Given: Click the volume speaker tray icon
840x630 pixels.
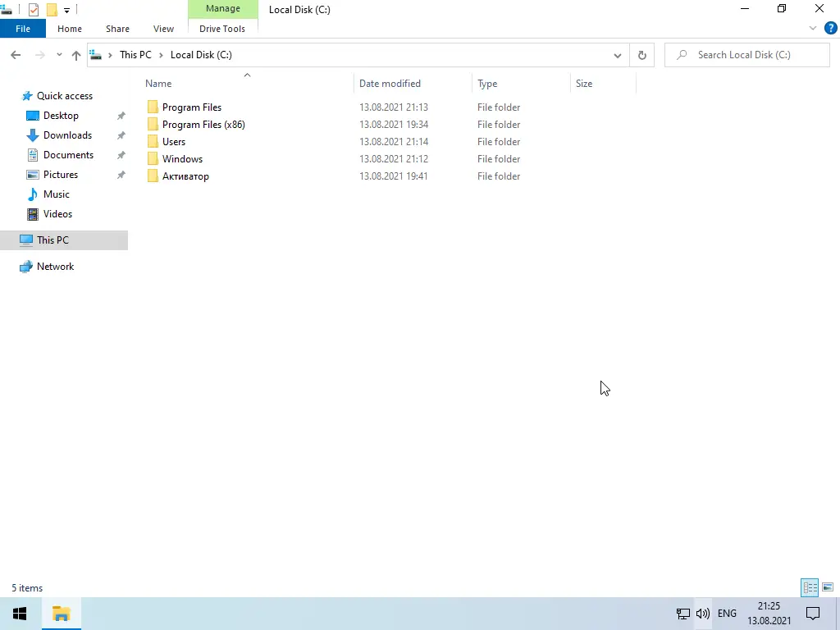Looking at the screenshot, I should (702, 614).
